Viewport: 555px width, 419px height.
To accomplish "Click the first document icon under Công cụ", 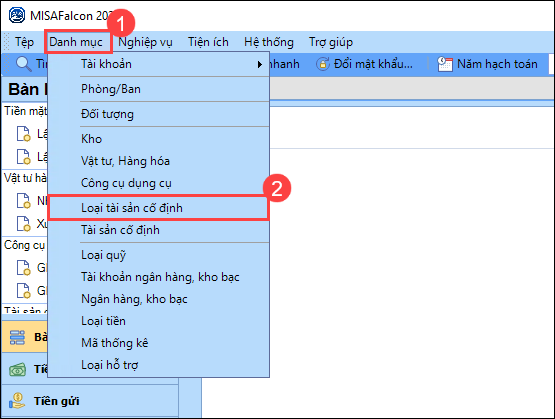I will [24, 268].
